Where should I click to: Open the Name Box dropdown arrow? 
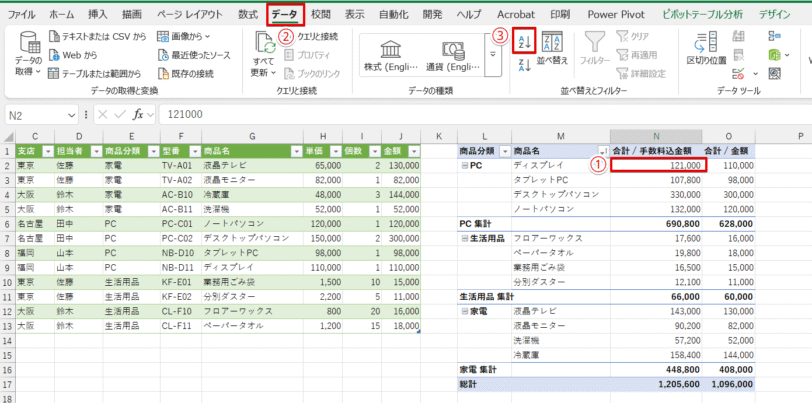(71, 115)
